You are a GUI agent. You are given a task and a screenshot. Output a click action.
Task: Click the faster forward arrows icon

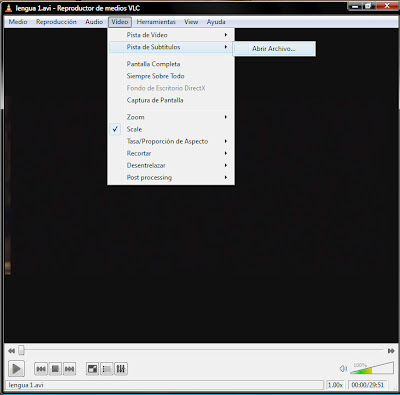391,351
